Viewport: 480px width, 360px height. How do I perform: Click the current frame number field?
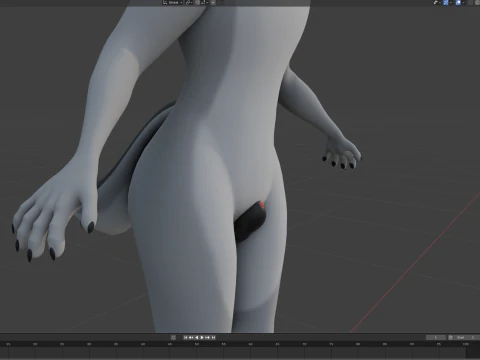tap(436, 337)
